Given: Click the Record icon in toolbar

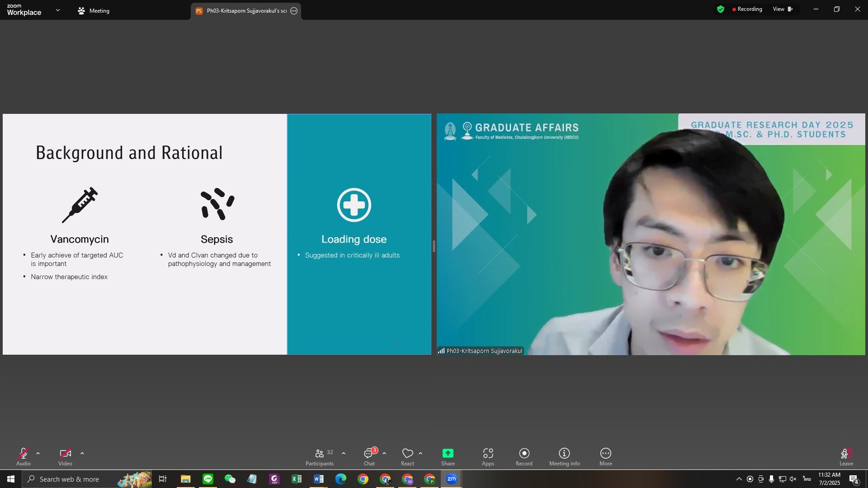Looking at the screenshot, I should click(x=524, y=454).
